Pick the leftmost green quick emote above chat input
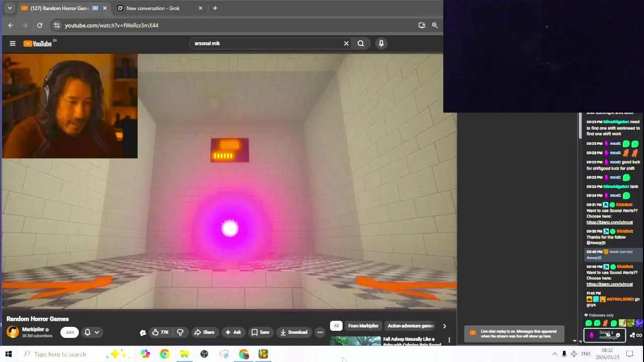 (x=589, y=323)
